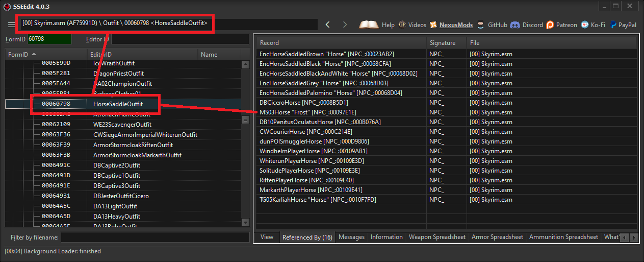Open the Ammunition Spreadsheet tab

click(563, 237)
